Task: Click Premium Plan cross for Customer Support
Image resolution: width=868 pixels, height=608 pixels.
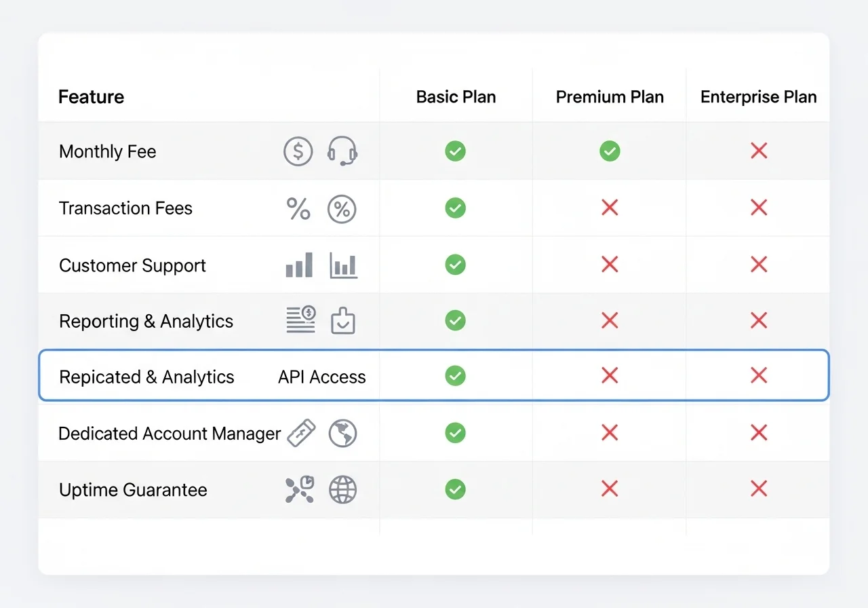Action: click(x=610, y=264)
